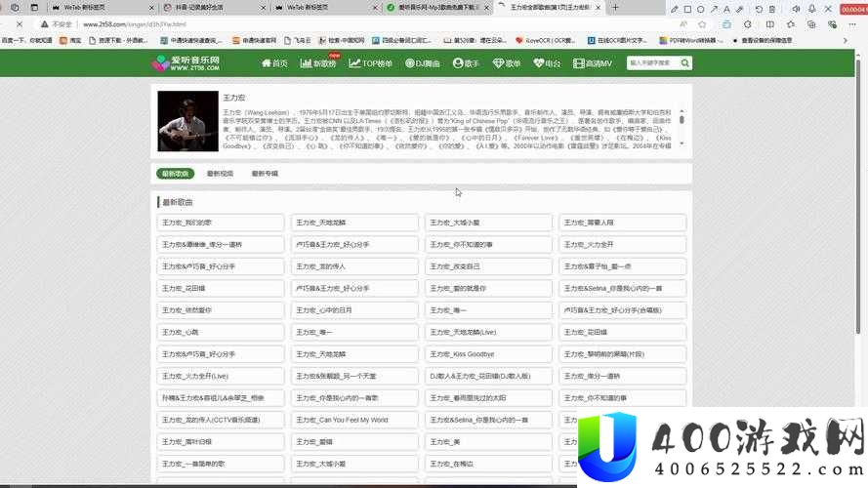Select the arrow annotation tool
868x488 pixels.
pyautogui.click(x=714, y=9)
